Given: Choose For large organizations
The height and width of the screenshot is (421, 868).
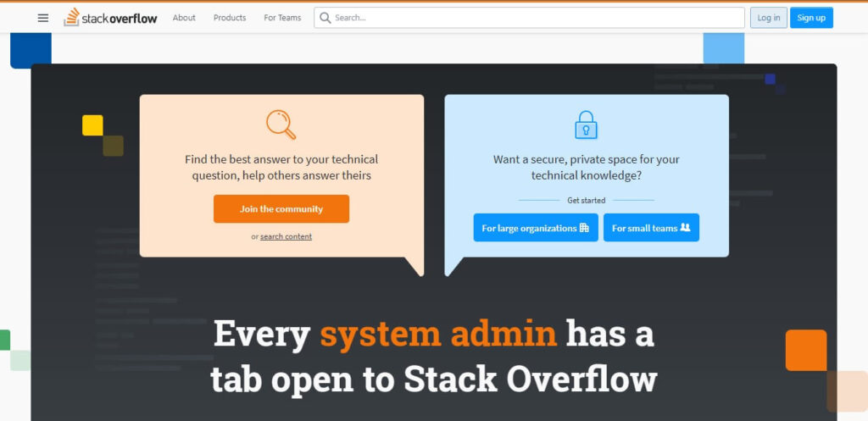Looking at the screenshot, I should click(536, 227).
